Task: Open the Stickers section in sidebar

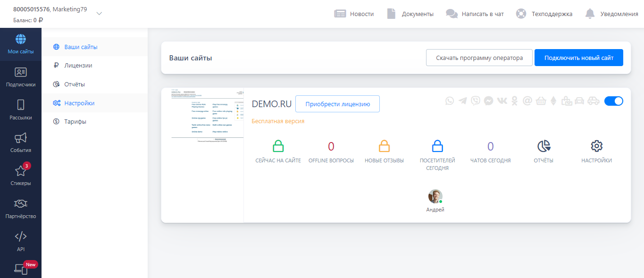Action: pyautogui.click(x=21, y=175)
